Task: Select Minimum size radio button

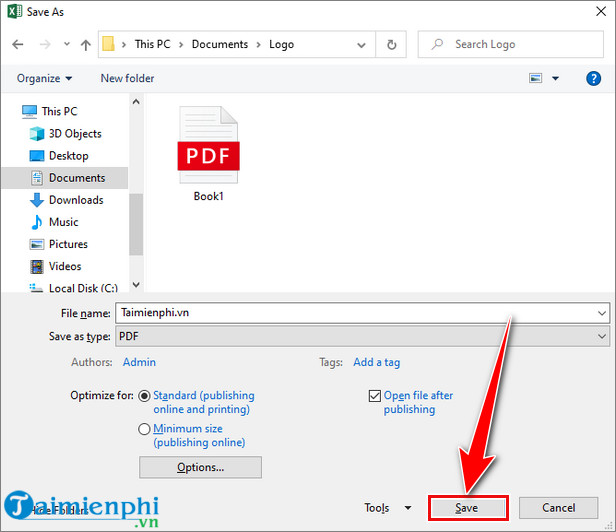Action: pyautogui.click(x=144, y=429)
